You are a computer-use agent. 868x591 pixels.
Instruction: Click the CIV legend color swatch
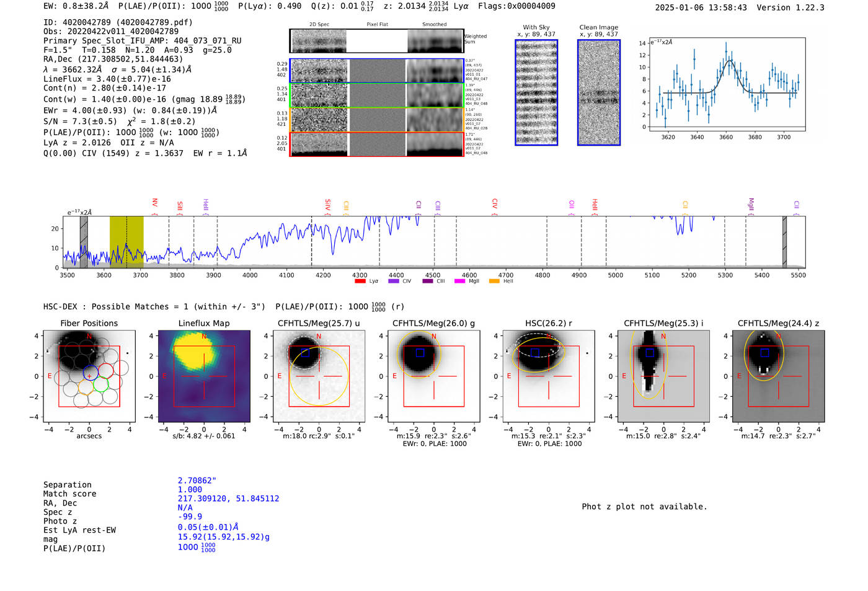pos(393,281)
